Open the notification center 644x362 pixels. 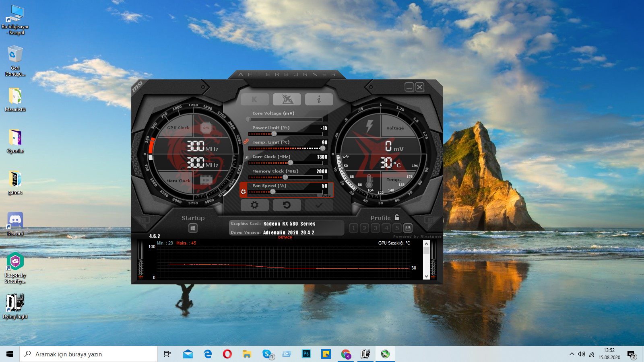(632, 354)
